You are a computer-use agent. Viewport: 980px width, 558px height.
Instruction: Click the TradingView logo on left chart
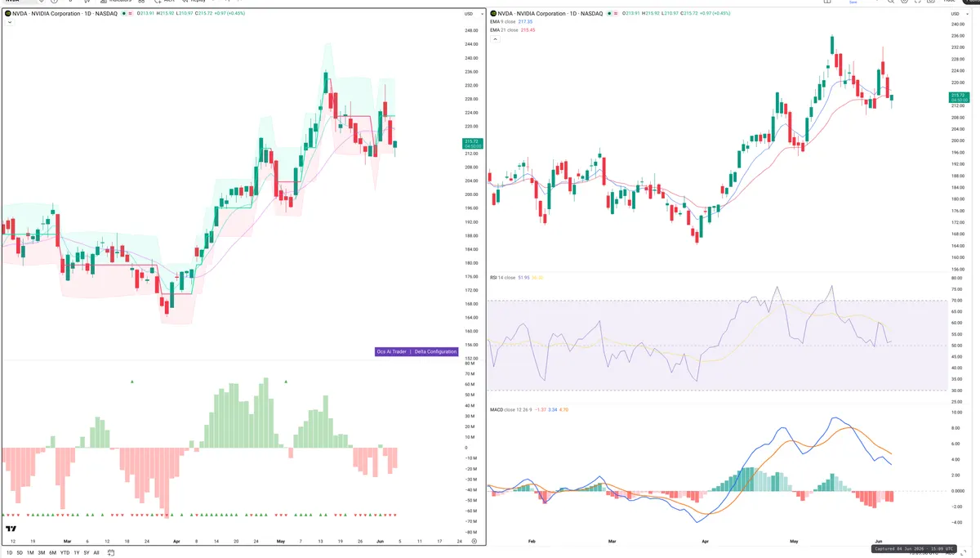pos(11,529)
